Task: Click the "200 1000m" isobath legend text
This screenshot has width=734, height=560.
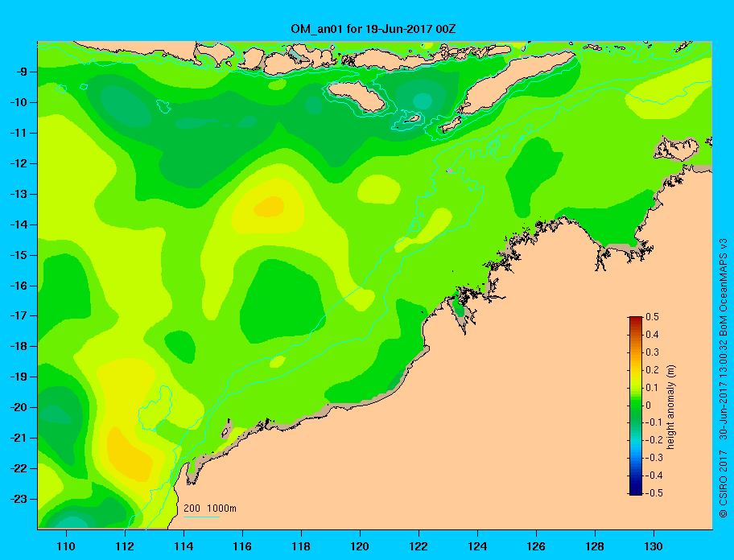Action: (x=210, y=508)
